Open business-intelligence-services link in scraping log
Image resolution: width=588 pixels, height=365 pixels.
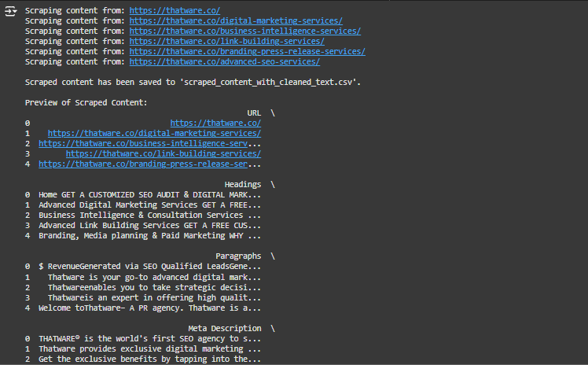(245, 31)
